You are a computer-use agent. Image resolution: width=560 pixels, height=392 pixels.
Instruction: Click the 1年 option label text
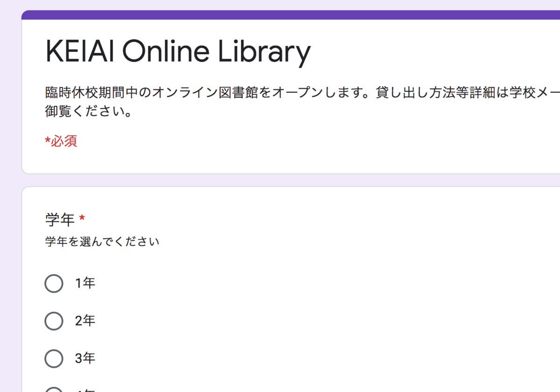(x=85, y=283)
